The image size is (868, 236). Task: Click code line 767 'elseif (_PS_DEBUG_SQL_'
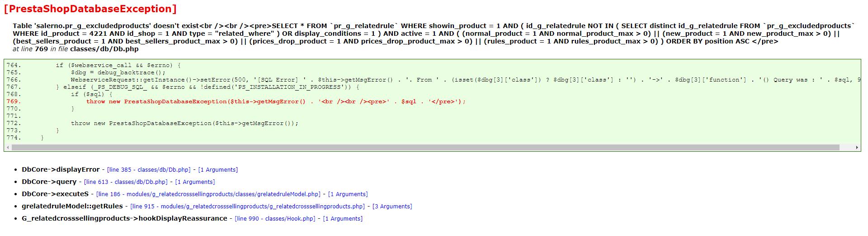pyautogui.click(x=208, y=87)
